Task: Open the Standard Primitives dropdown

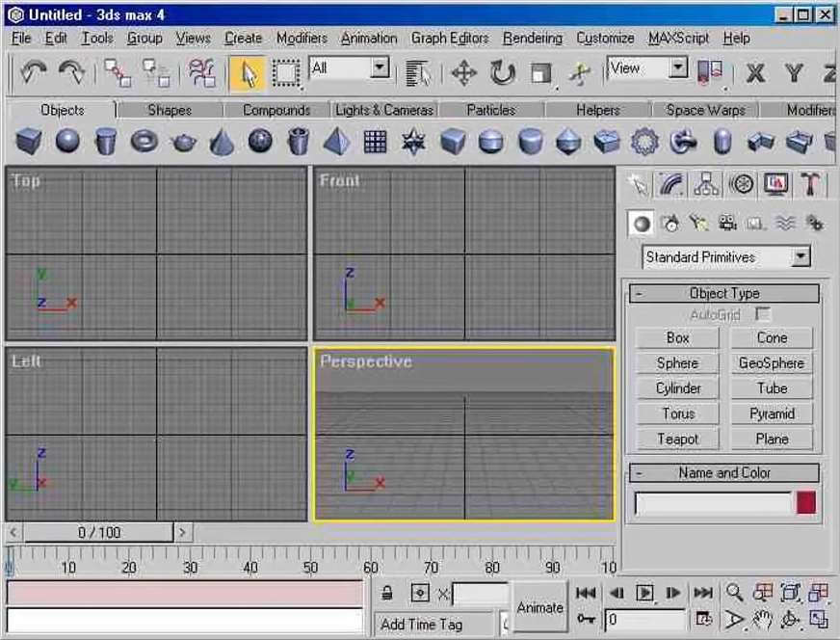Action: click(x=801, y=256)
